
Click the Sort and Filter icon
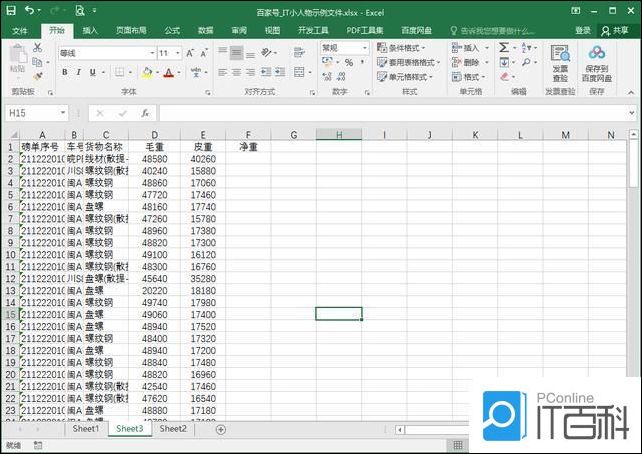click(x=526, y=47)
